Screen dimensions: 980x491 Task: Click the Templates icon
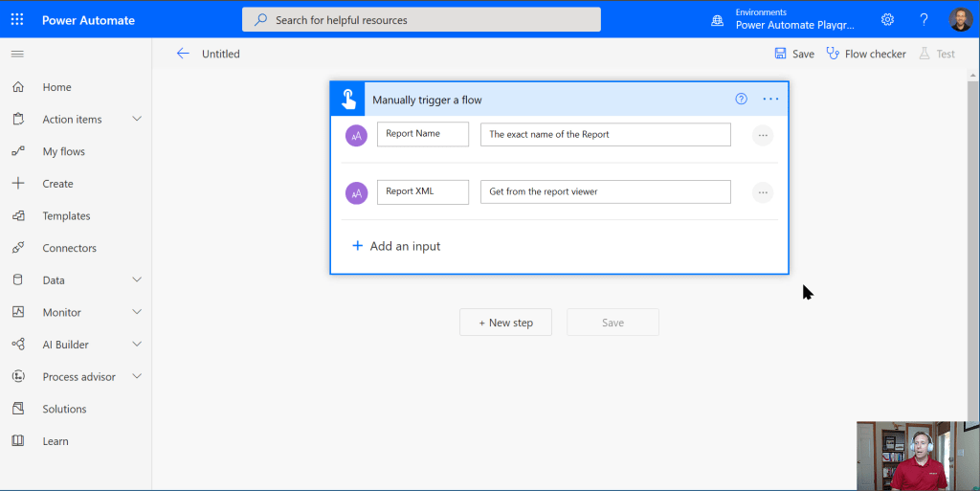pos(18,215)
